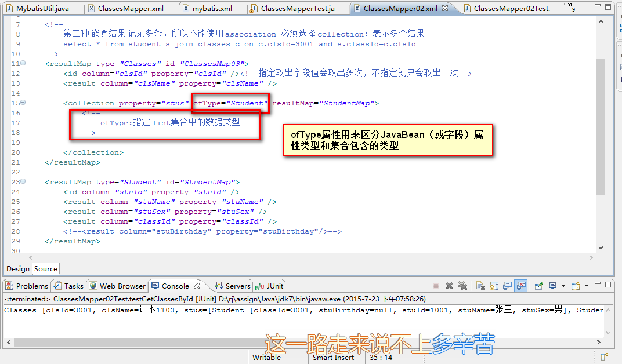Screen dimensions: 622x364
Task: Open the Tasks view tab
Action: tap(69, 286)
